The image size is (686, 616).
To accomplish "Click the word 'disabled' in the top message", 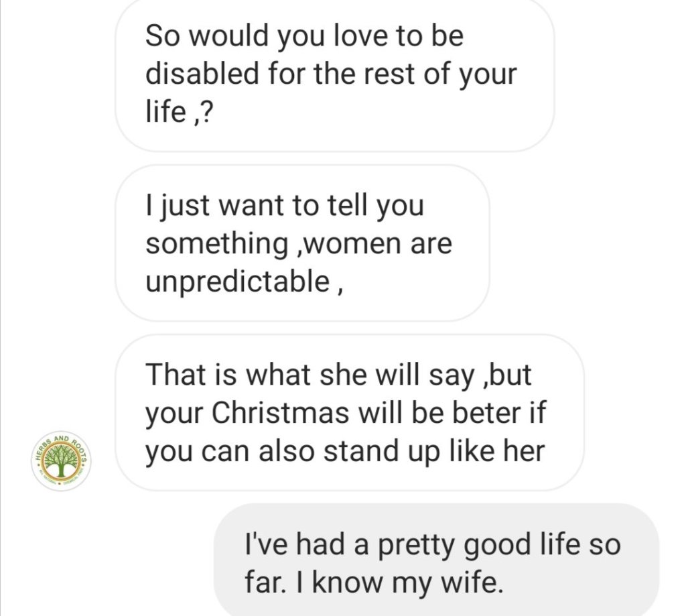I will pyautogui.click(x=202, y=73).
